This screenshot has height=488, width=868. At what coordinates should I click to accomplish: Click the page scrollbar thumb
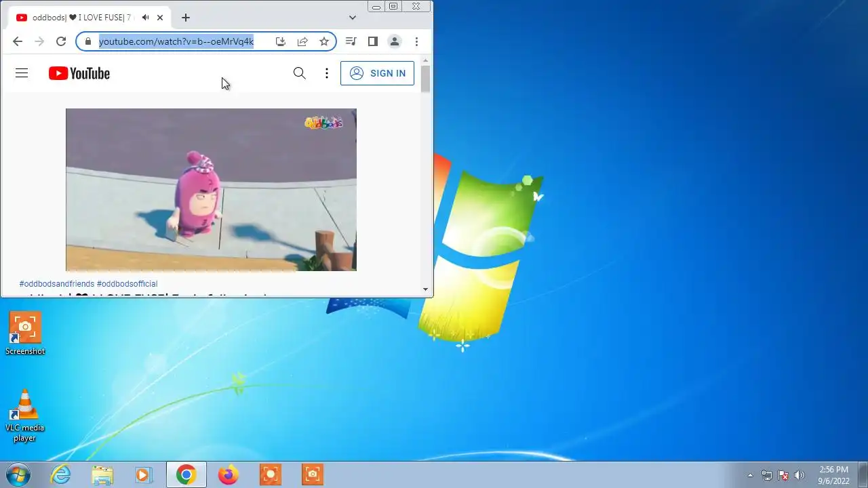click(425, 79)
